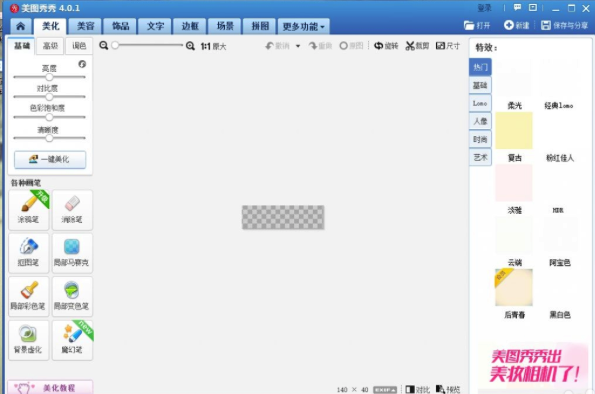Apply the 复古 effect thumbnail
The height and width of the screenshot is (394, 595).
click(x=514, y=130)
